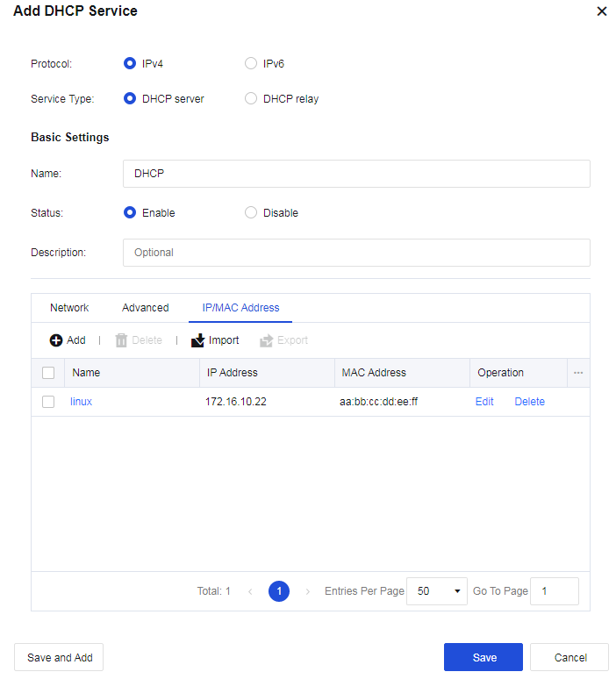
Task: Click the Import icon in toolbar
Action: point(198,340)
